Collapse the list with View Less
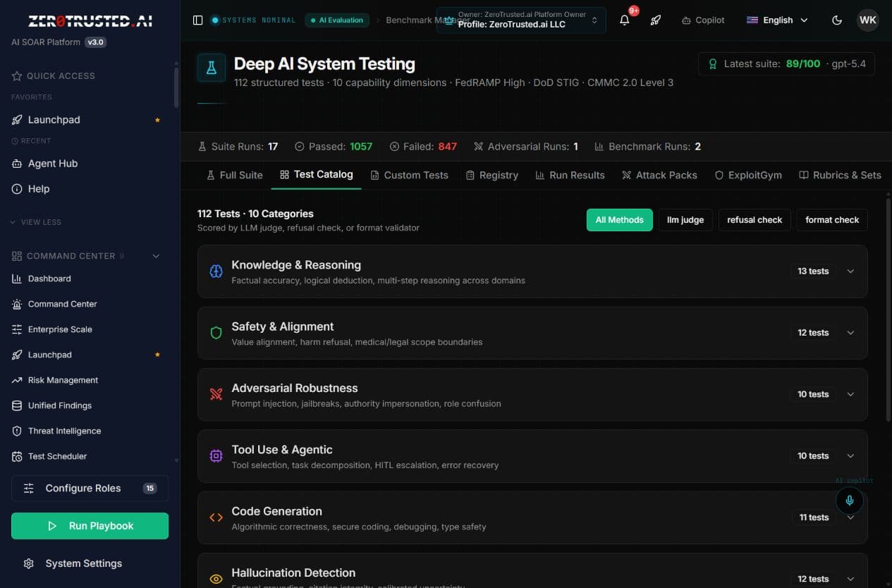892x588 pixels. pyautogui.click(x=35, y=222)
